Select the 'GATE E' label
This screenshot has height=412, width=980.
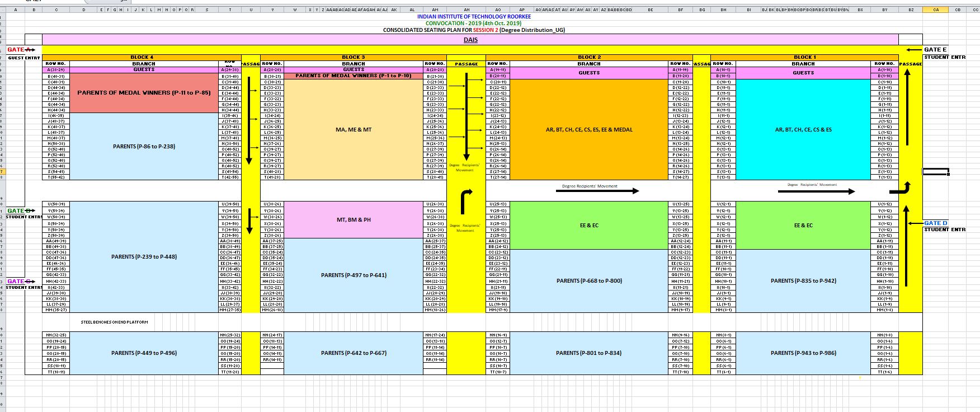pos(935,50)
